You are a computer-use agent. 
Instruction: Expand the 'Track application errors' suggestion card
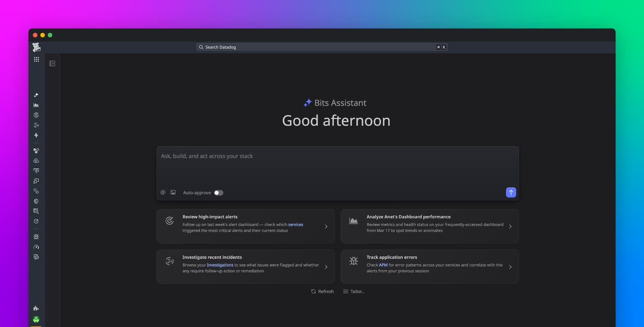click(x=510, y=266)
